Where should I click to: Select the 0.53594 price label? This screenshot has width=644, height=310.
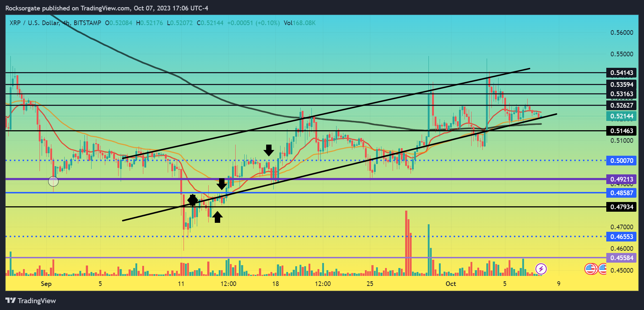(x=621, y=85)
